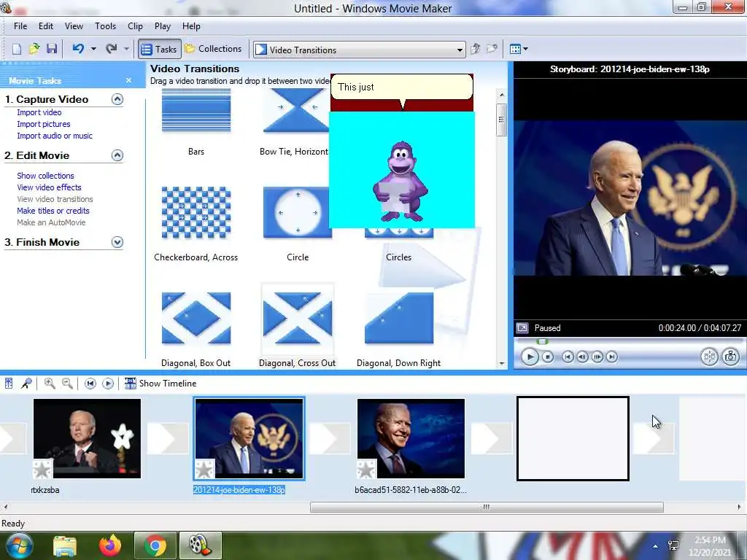The image size is (747, 560).
Task: Open the Views dropdown in the toolbar
Action: (519, 49)
